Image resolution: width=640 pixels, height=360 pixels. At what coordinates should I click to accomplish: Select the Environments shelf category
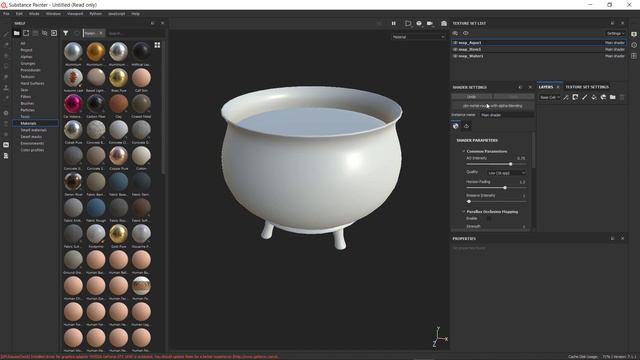point(32,143)
